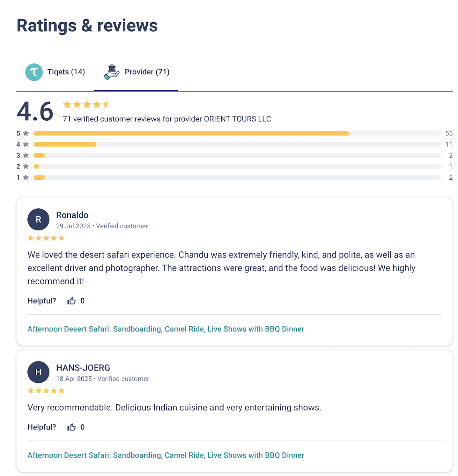The width and height of the screenshot is (458, 476).
Task: Click the Tiqets logo icon
Action: point(34,72)
